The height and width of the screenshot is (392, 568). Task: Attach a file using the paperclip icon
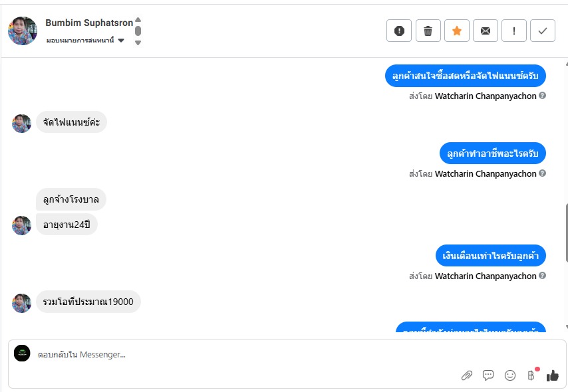467,375
